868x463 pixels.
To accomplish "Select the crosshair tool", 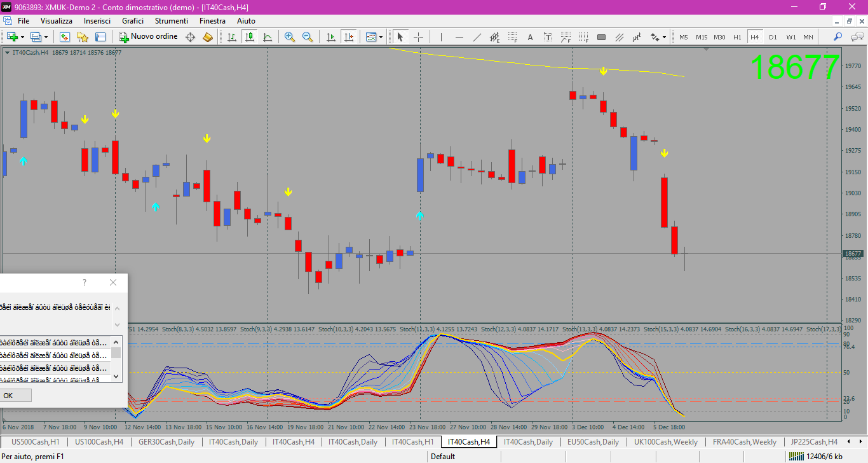I will click(418, 37).
